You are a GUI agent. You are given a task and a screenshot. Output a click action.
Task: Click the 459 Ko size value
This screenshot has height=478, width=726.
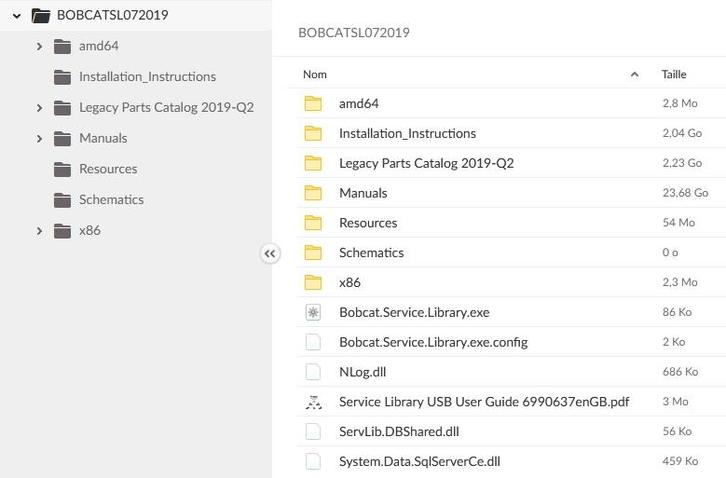pyautogui.click(x=680, y=461)
